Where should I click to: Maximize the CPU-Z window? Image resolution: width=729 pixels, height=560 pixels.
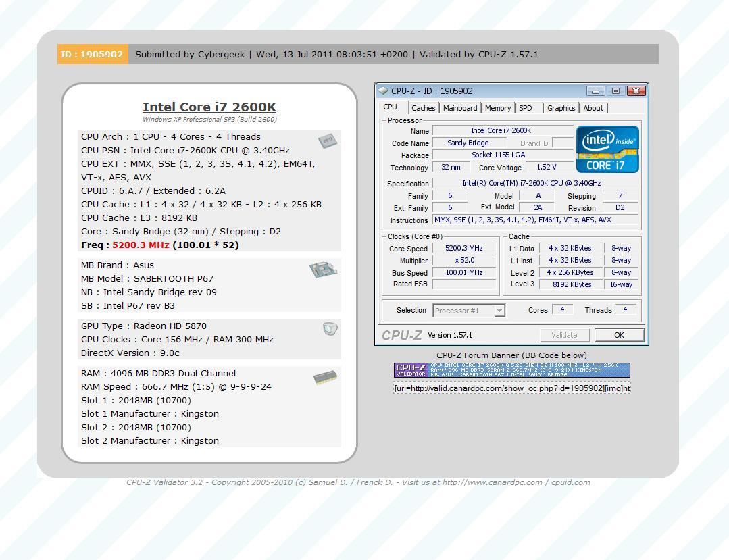tap(615, 91)
